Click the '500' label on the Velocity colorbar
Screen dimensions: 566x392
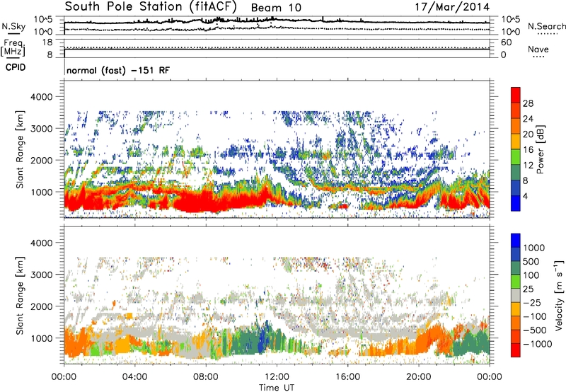[x=531, y=262]
